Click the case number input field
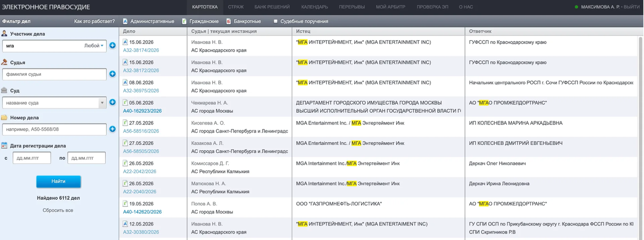644x240 pixels. point(54,129)
